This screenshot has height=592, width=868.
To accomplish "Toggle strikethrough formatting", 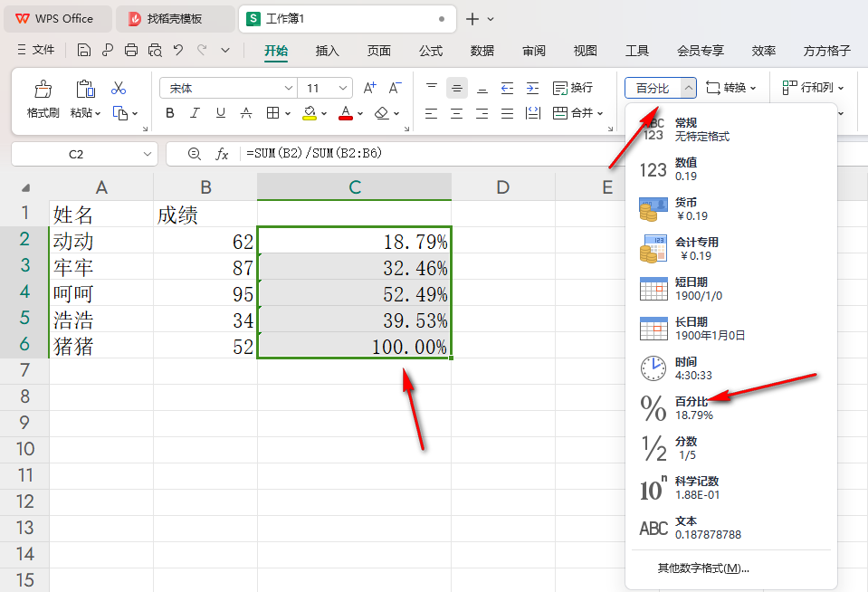I will click(246, 113).
